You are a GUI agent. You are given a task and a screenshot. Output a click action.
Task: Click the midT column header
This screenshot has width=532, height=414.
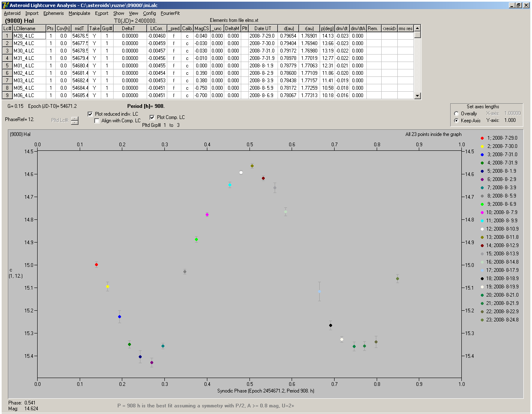(80, 29)
